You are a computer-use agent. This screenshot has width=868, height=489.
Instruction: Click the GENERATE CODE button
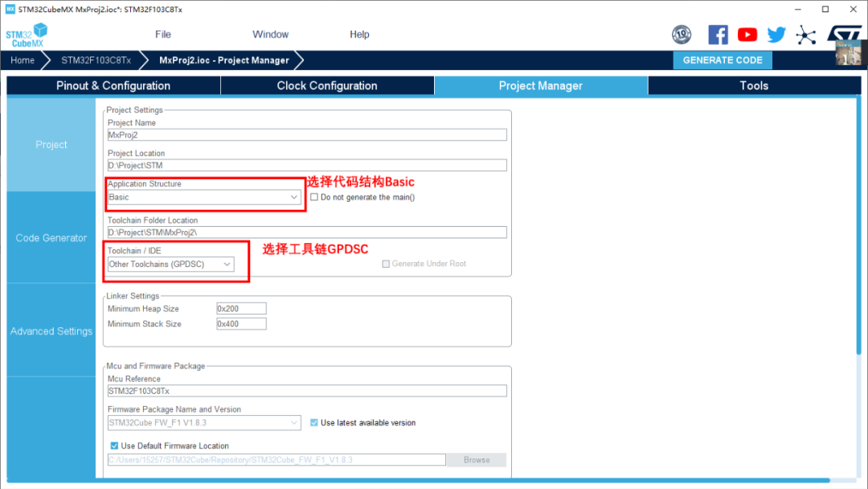[x=723, y=60]
